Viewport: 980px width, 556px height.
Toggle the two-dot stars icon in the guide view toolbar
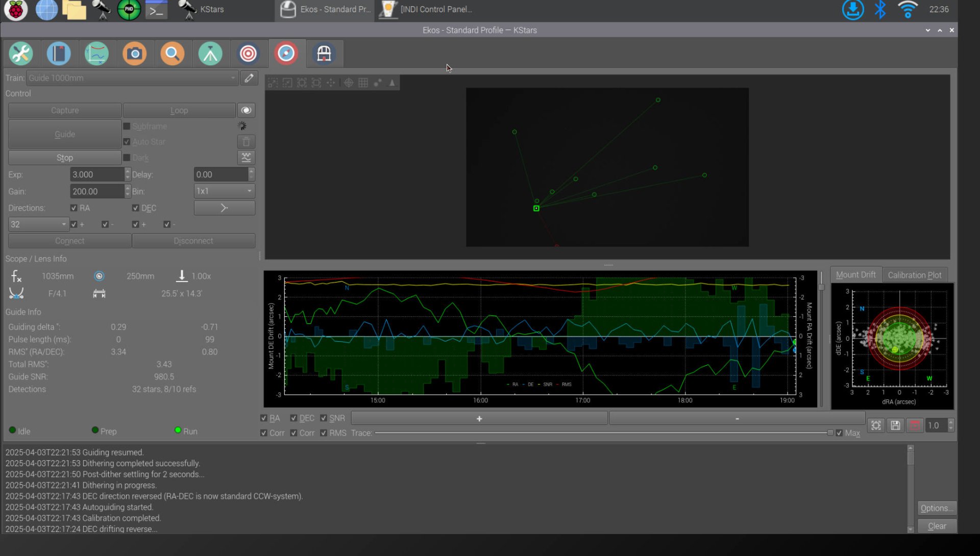[x=378, y=83]
